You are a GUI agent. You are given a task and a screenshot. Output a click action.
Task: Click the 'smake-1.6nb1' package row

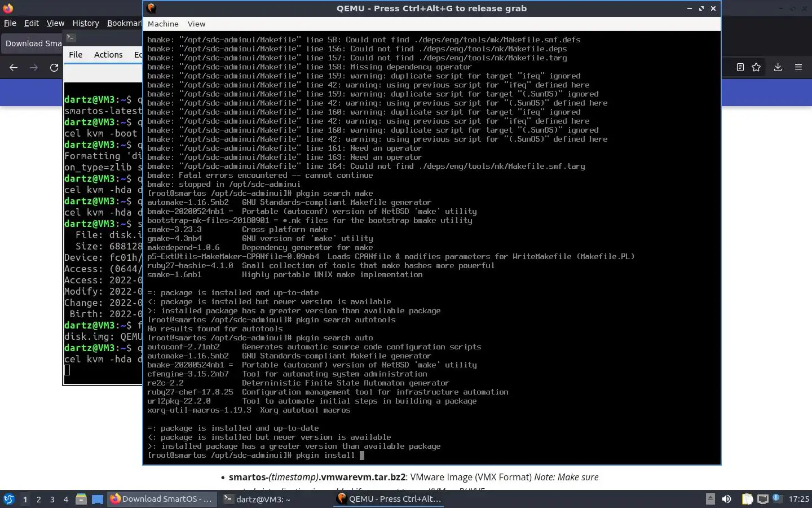[285, 274]
